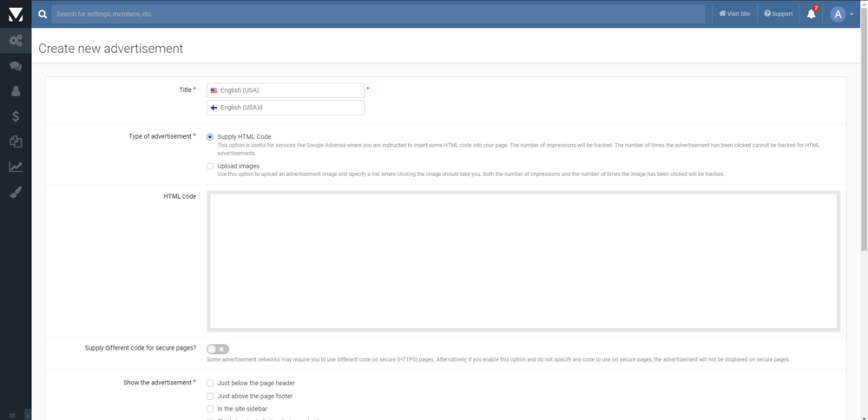Open the Members person sidebar icon
The width and height of the screenshot is (868, 420).
tap(16, 91)
